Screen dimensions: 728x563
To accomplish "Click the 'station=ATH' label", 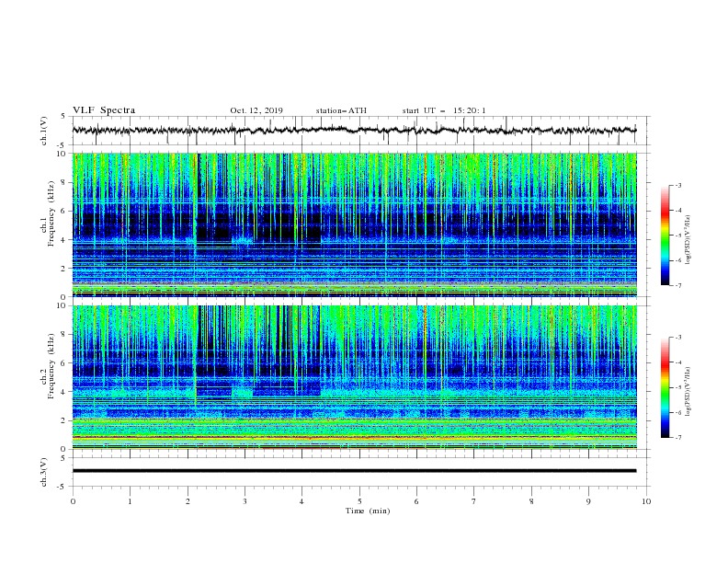I will (341, 110).
